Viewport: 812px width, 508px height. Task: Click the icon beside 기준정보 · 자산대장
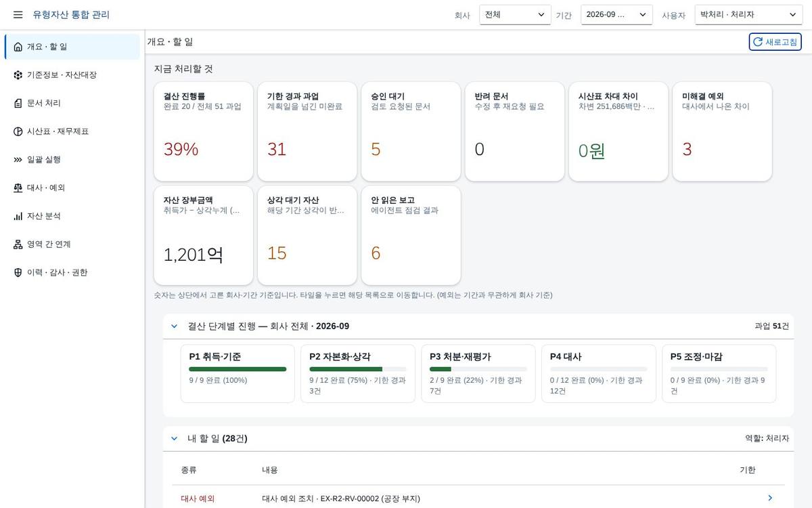18,75
